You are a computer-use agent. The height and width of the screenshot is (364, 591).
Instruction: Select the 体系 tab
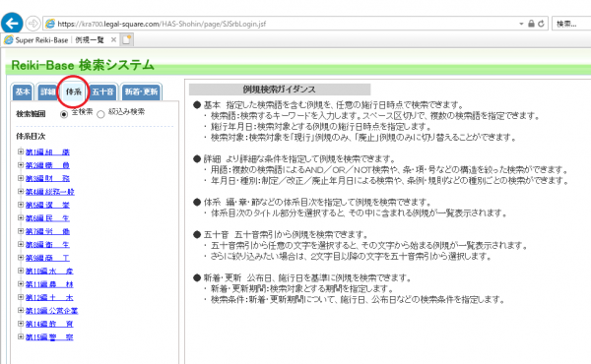coord(74,91)
